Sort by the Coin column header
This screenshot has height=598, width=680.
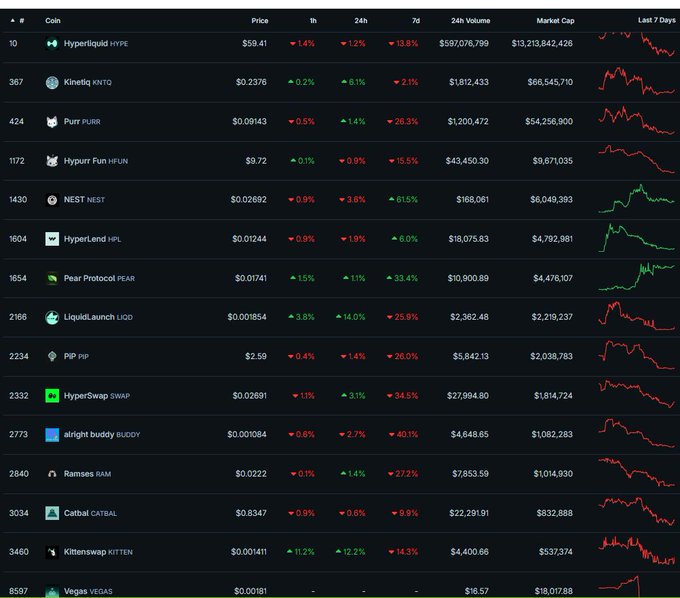click(53, 20)
